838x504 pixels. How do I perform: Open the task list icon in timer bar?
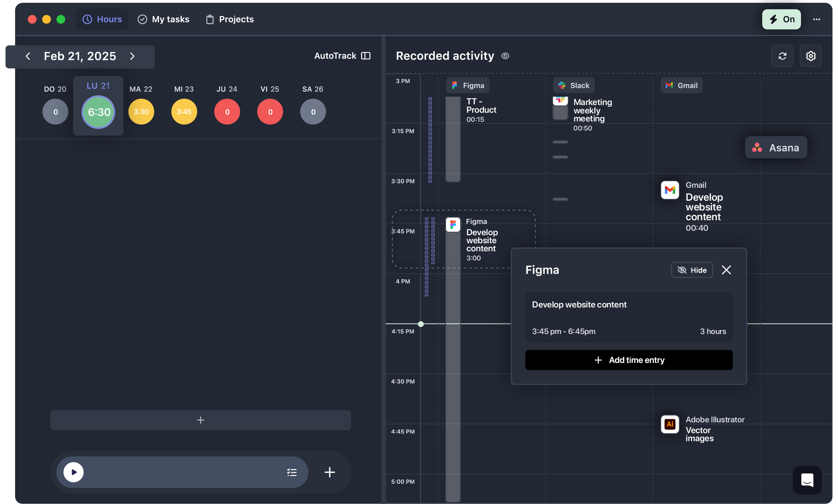click(x=292, y=472)
